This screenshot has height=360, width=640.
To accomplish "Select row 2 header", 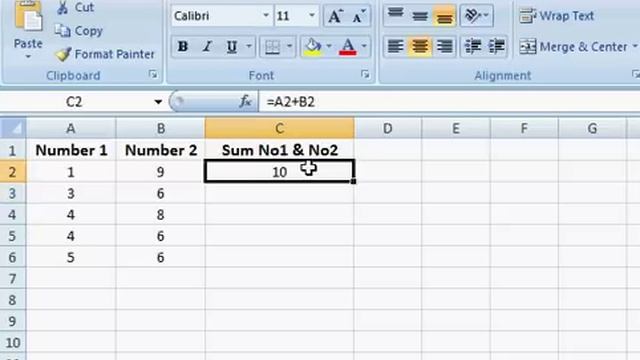I will 13,172.
